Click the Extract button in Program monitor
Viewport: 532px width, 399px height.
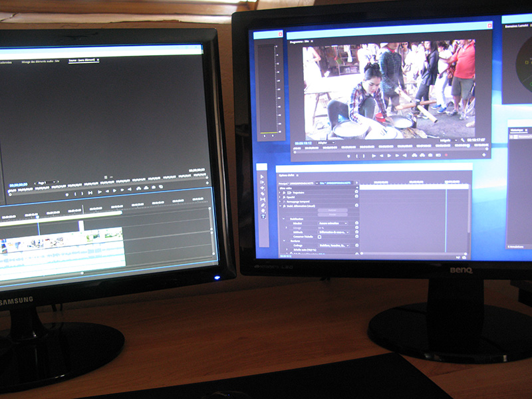(x=422, y=155)
